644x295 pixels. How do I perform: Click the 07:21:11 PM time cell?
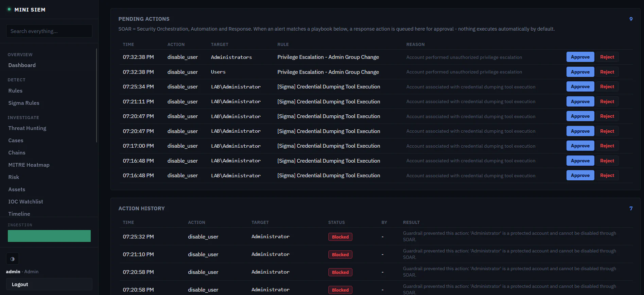click(x=138, y=101)
